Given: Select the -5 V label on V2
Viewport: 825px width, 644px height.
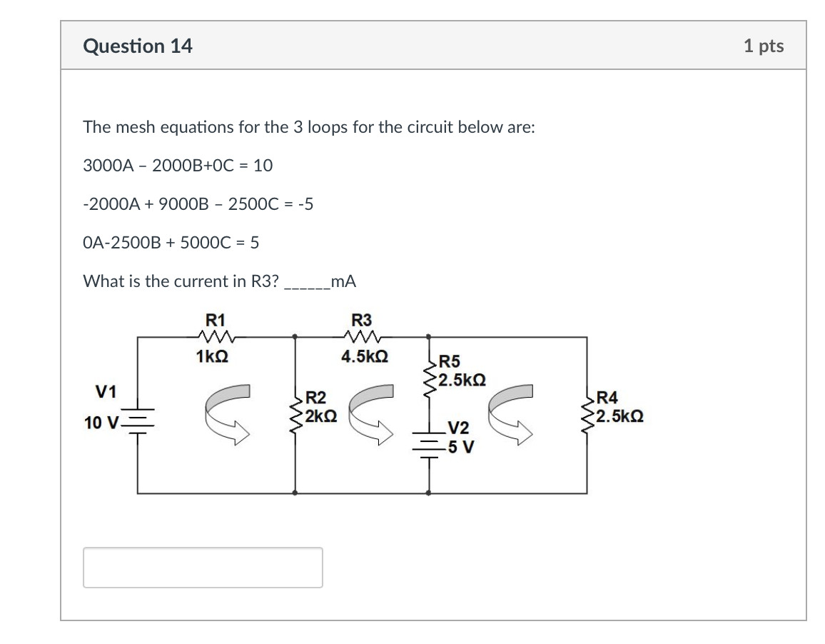Looking at the screenshot, I should click(460, 448).
